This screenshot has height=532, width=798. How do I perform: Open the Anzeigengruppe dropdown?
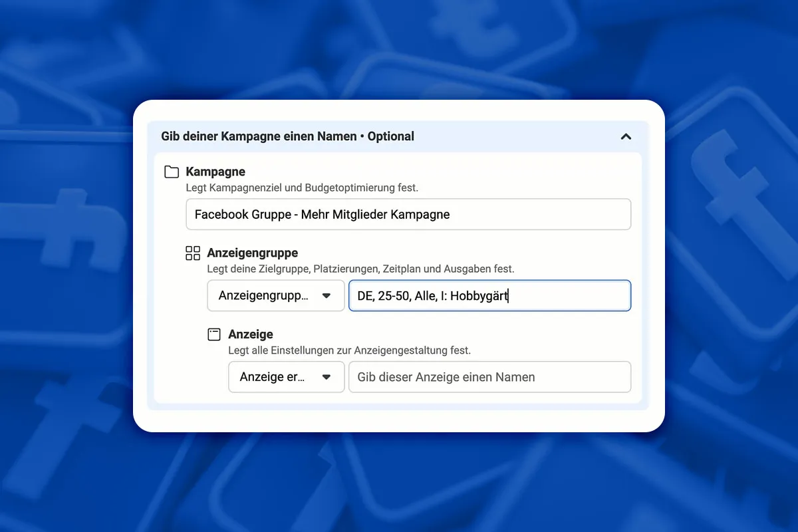[x=276, y=296]
